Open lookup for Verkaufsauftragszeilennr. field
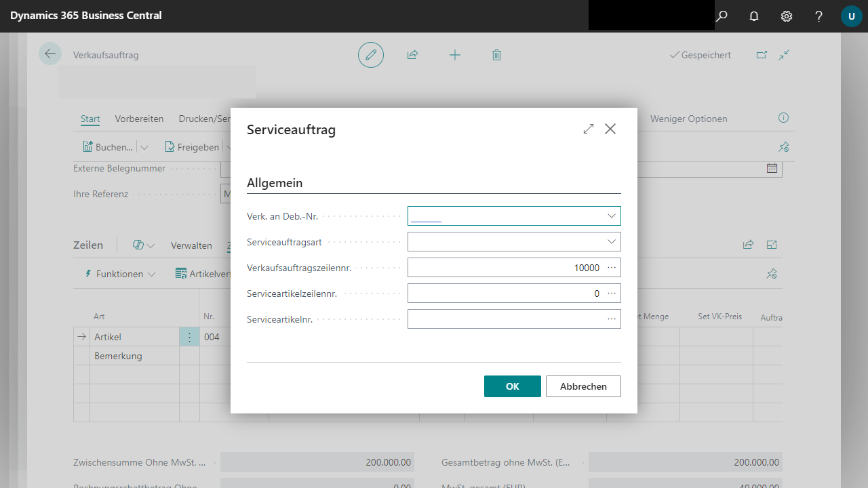This screenshot has height=488, width=868. [612, 268]
